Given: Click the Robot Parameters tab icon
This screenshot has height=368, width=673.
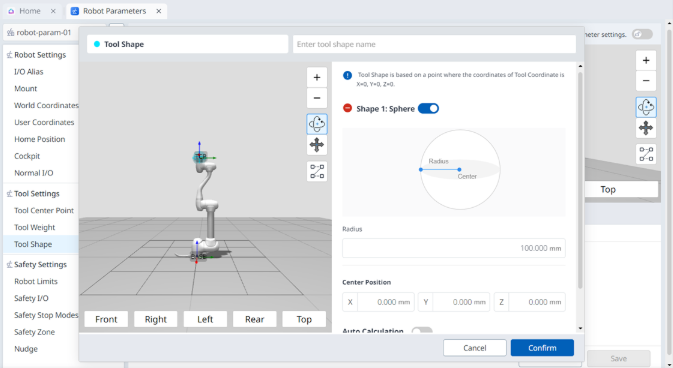Looking at the screenshot, I should click(75, 11).
